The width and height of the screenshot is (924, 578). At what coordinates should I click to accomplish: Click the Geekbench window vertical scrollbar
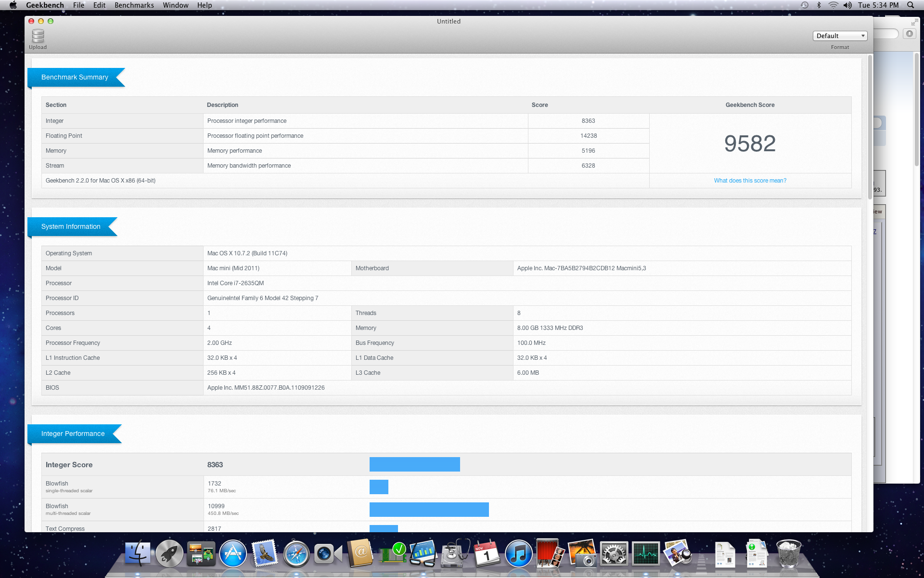point(870,128)
